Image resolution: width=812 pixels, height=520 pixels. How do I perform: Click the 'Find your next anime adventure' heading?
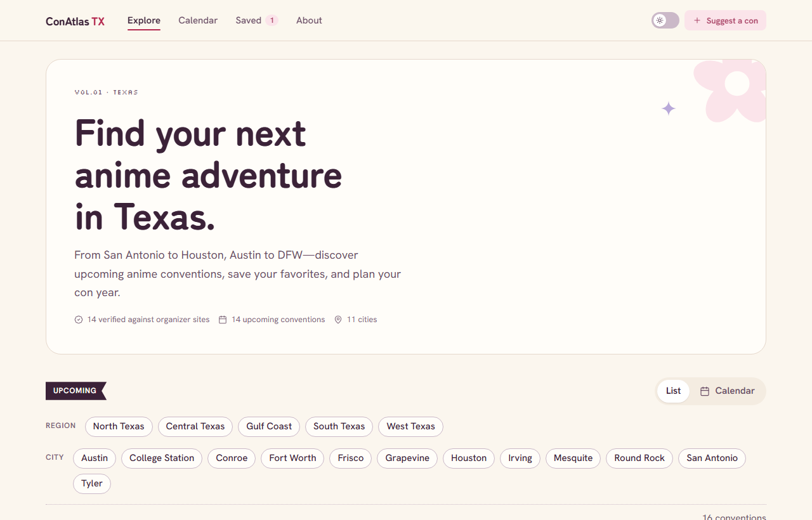pos(209,175)
